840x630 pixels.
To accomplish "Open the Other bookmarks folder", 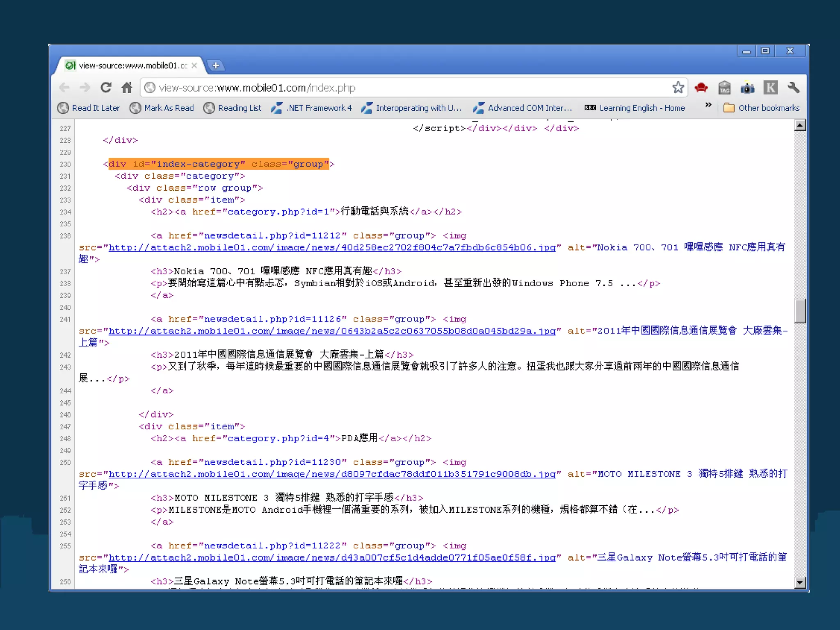I will click(x=761, y=108).
